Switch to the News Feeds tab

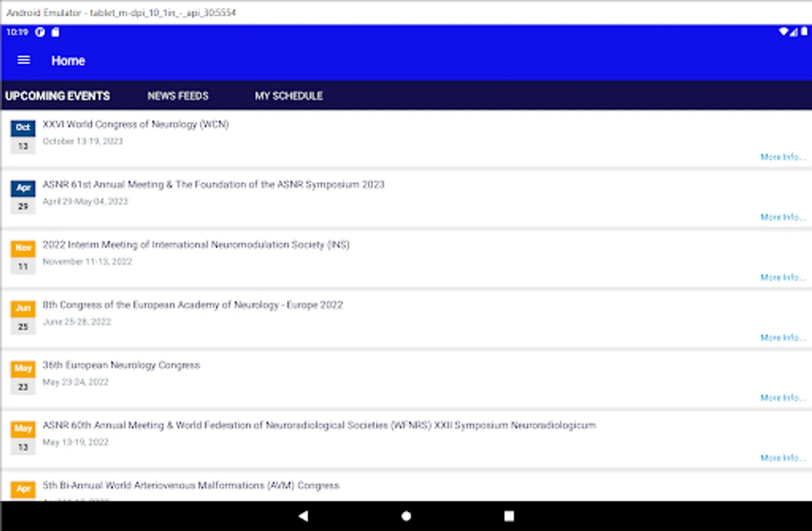[178, 96]
